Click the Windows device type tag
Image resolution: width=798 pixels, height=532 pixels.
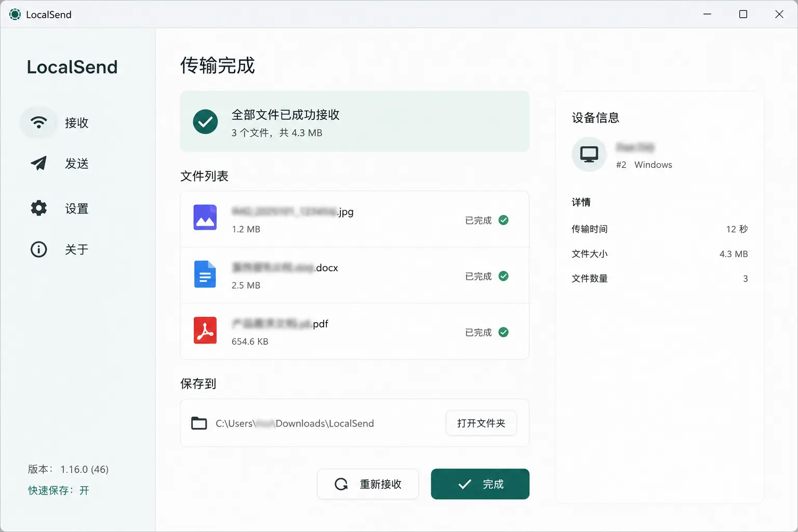tap(653, 165)
